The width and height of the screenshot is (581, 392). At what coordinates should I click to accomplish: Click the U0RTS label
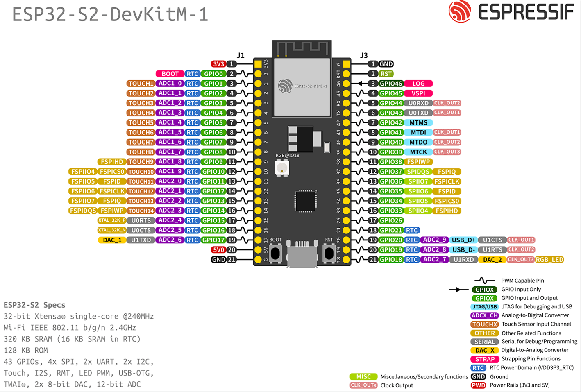[141, 220]
